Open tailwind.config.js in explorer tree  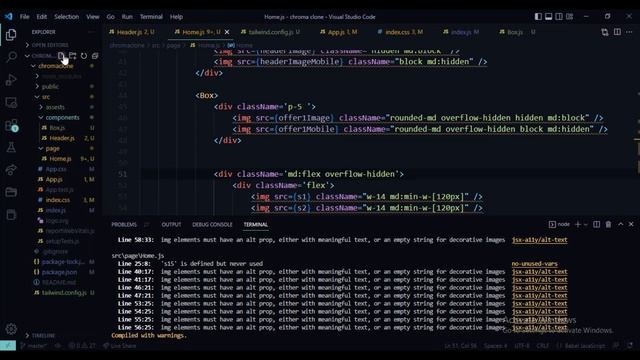point(64,293)
